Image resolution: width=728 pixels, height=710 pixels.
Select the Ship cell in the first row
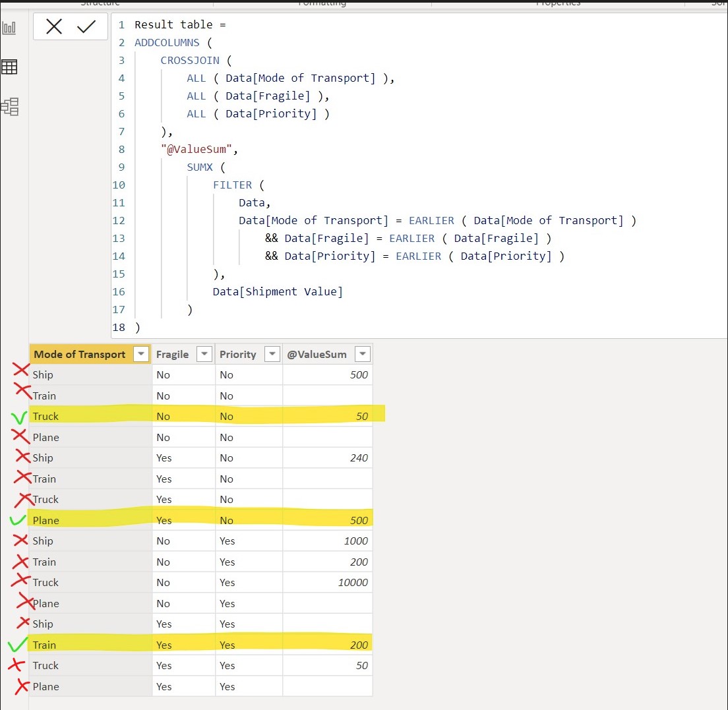[91, 375]
